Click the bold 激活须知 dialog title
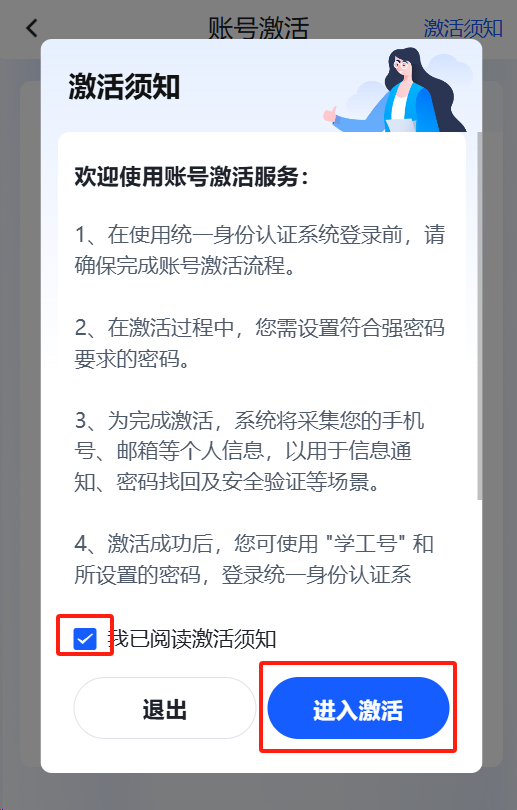 tap(124, 86)
